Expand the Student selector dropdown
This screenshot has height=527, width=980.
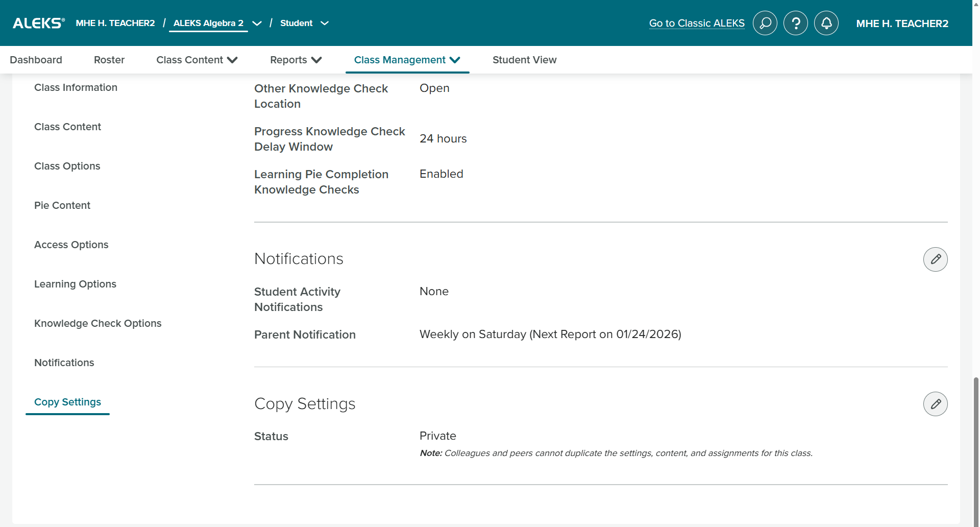[x=324, y=23]
